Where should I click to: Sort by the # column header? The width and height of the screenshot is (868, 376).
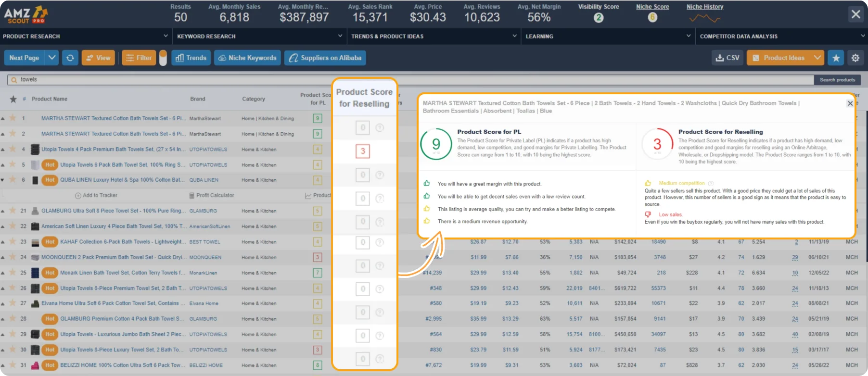[24, 99]
